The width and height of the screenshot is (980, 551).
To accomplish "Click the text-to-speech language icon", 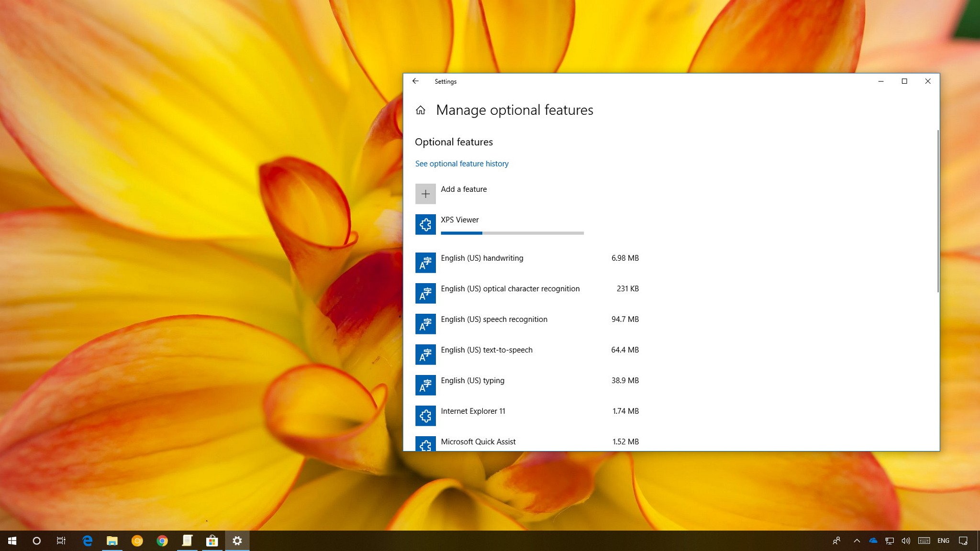I will pos(425,354).
